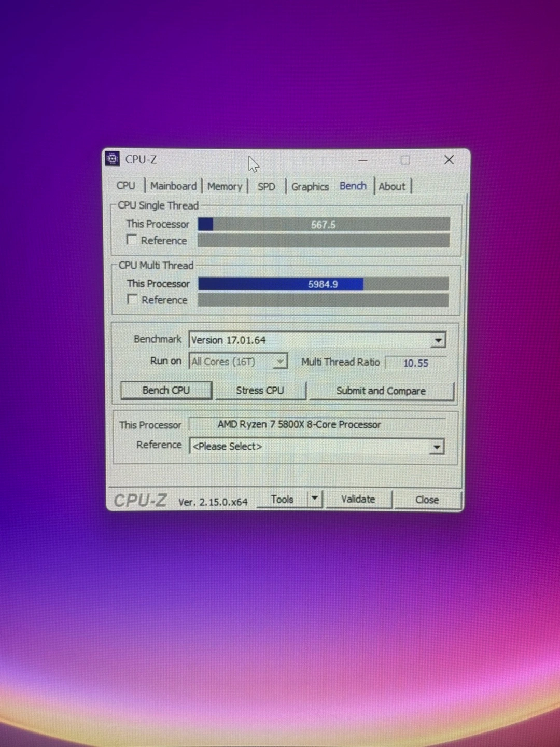Click the Validate button
The width and height of the screenshot is (560, 747).
point(358,499)
